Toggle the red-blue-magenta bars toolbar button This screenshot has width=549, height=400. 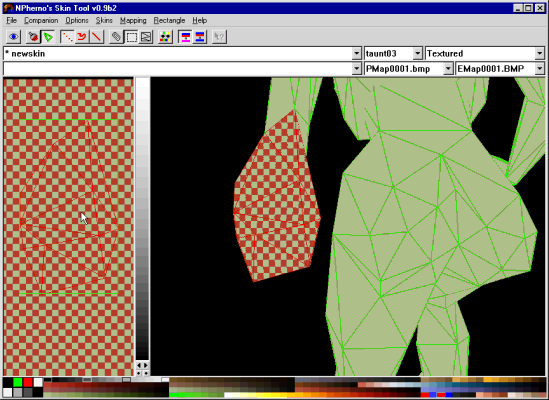pyautogui.click(x=185, y=37)
